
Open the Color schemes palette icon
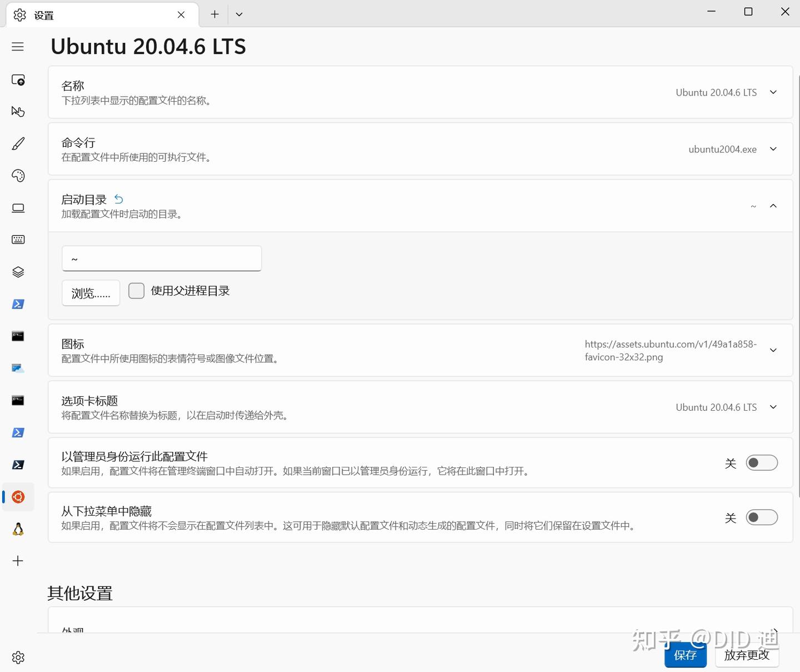pyautogui.click(x=18, y=176)
